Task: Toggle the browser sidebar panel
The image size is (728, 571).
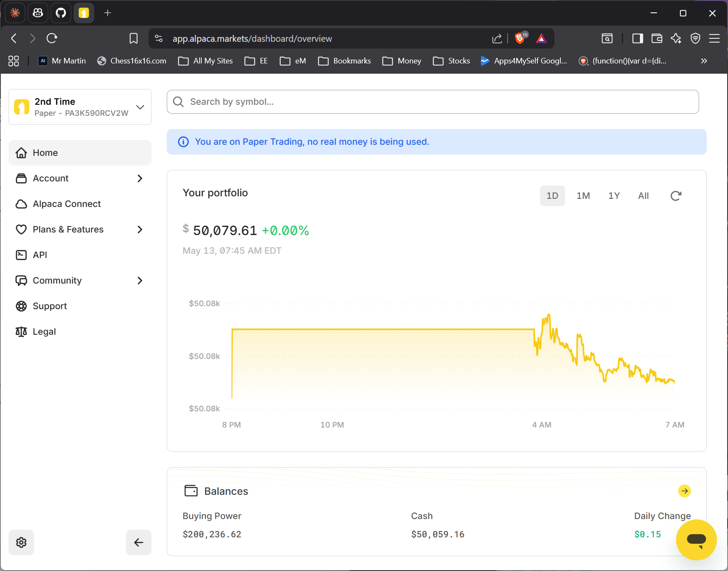Action: click(637, 39)
